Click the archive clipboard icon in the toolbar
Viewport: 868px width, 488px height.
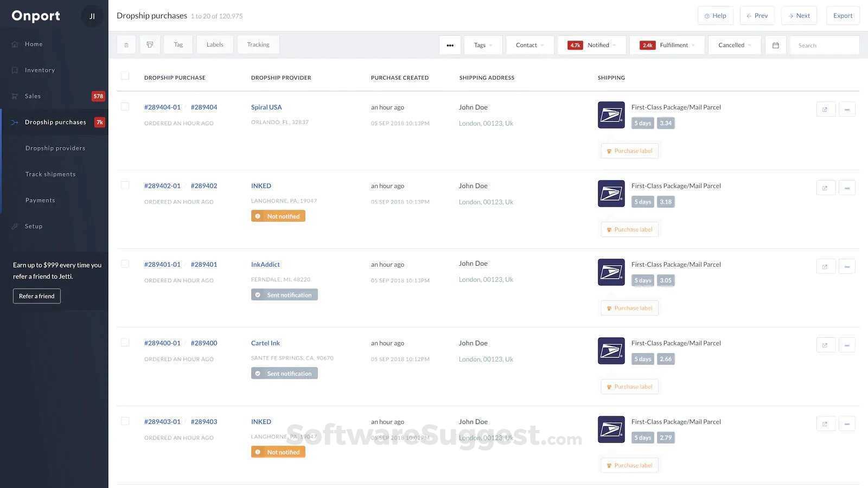pyautogui.click(x=126, y=44)
